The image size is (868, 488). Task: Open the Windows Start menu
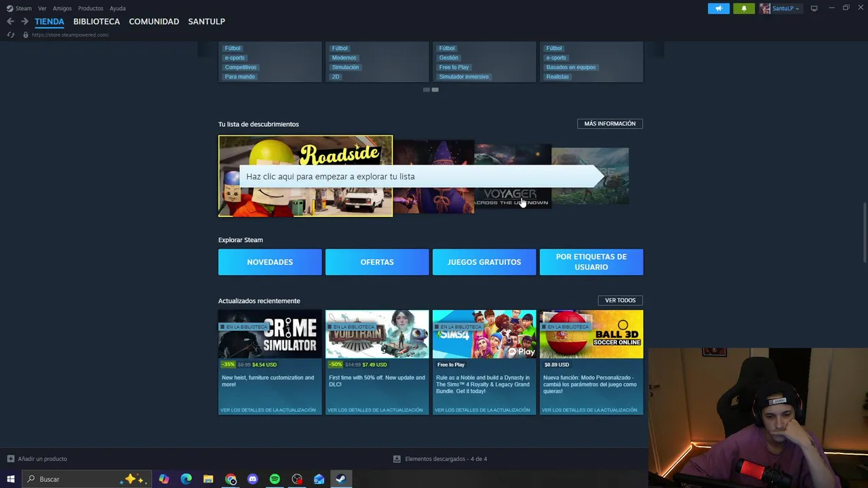(11, 479)
